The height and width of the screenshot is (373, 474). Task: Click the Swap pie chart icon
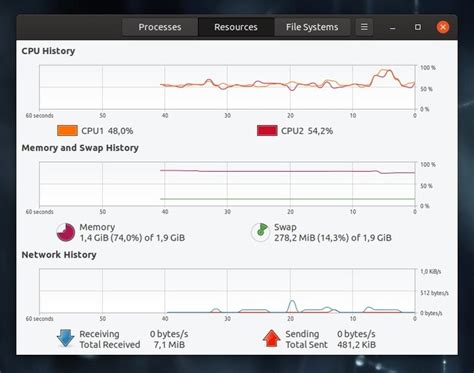260,232
